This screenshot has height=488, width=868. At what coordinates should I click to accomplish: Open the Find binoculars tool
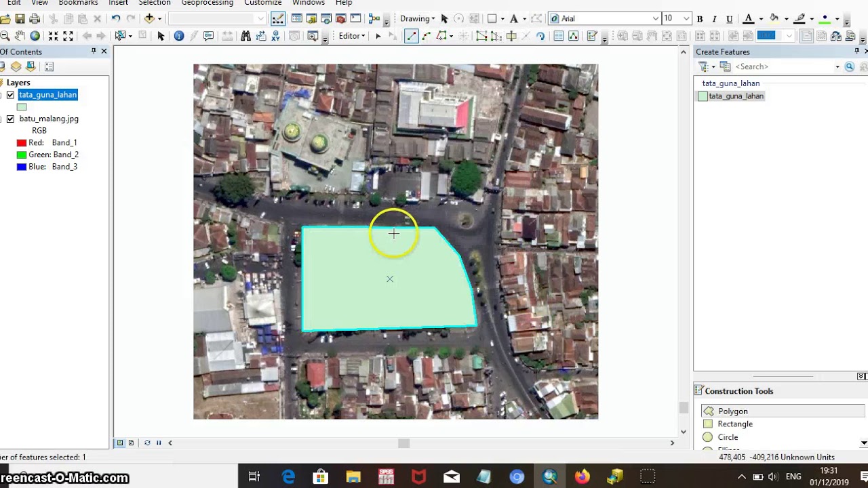[245, 36]
